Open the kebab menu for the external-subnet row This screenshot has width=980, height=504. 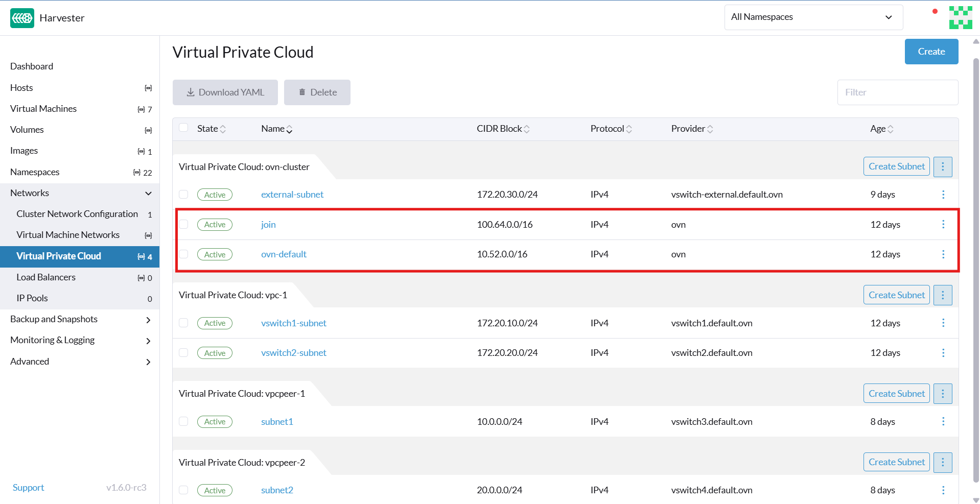(x=943, y=194)
